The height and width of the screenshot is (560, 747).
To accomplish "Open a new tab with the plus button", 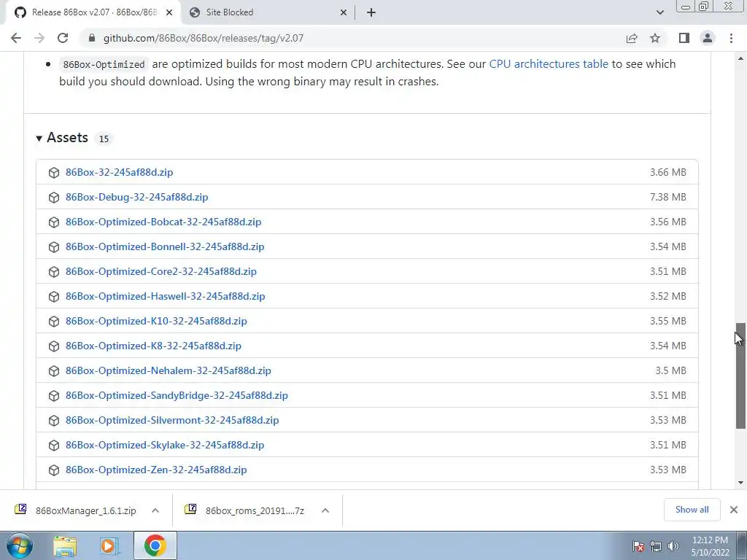I will 371,12.
